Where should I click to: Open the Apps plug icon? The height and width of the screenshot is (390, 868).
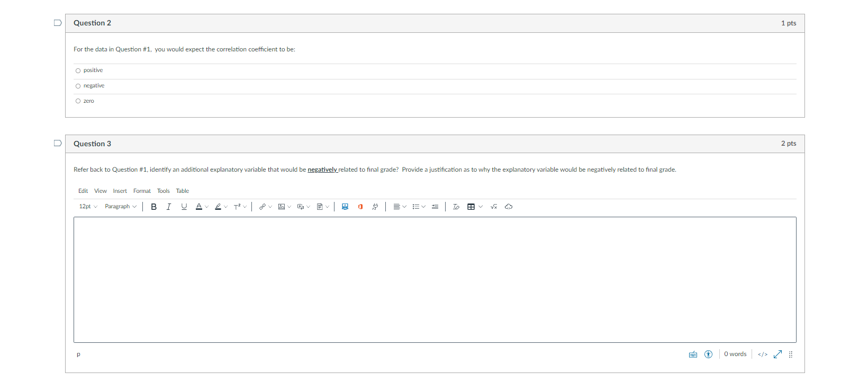375,207
